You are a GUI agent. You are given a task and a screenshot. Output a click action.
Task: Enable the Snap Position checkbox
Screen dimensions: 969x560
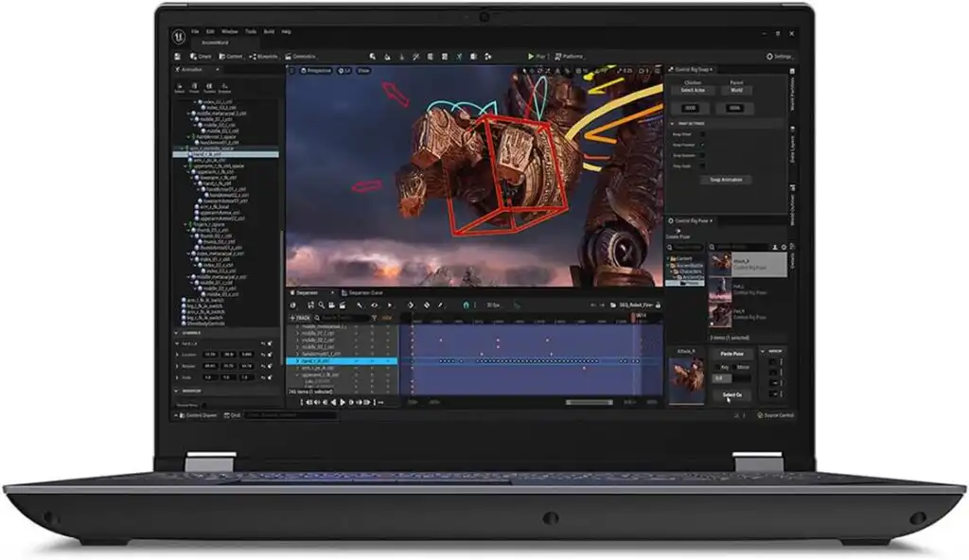tap(702, 144)
